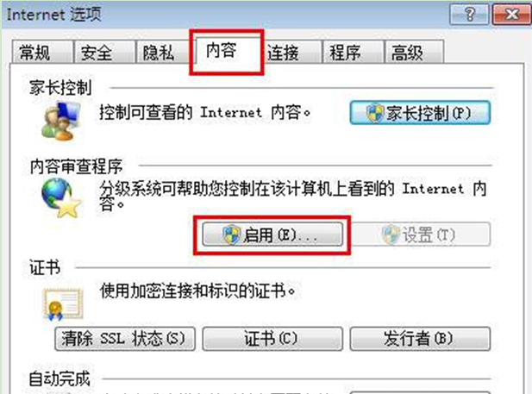Click the certificate ribbon icon
Screen dimensions: 532x394
coord(63,304)
